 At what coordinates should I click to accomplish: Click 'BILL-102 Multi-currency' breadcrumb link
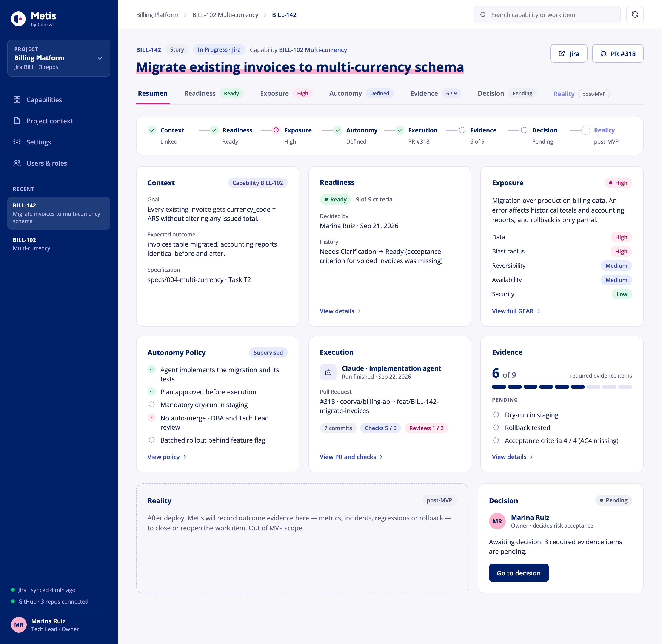[x=225, y=15]
